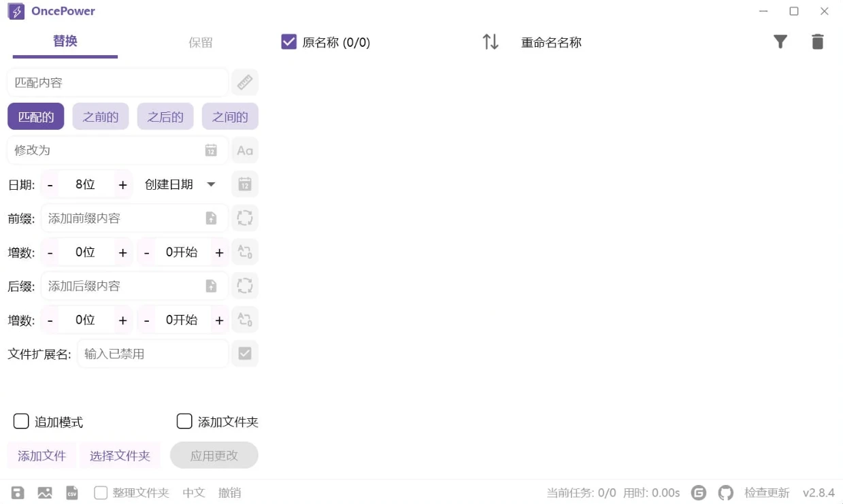Click the calendar icon next to the 日期 row
Screen dimensions: 843x504
[244, 184]
